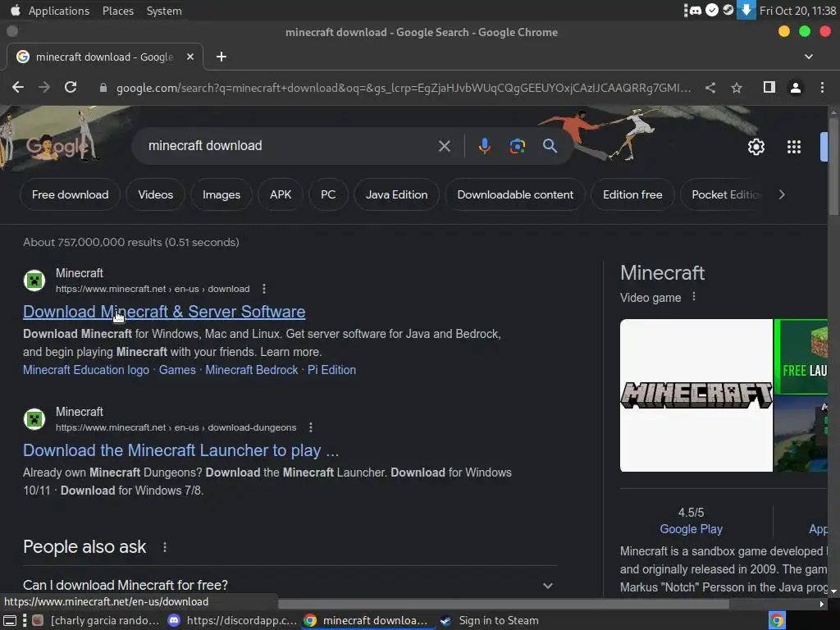840x630 pixels.
Task: Click the checkmark tray icon
Action: click(711, 10)
